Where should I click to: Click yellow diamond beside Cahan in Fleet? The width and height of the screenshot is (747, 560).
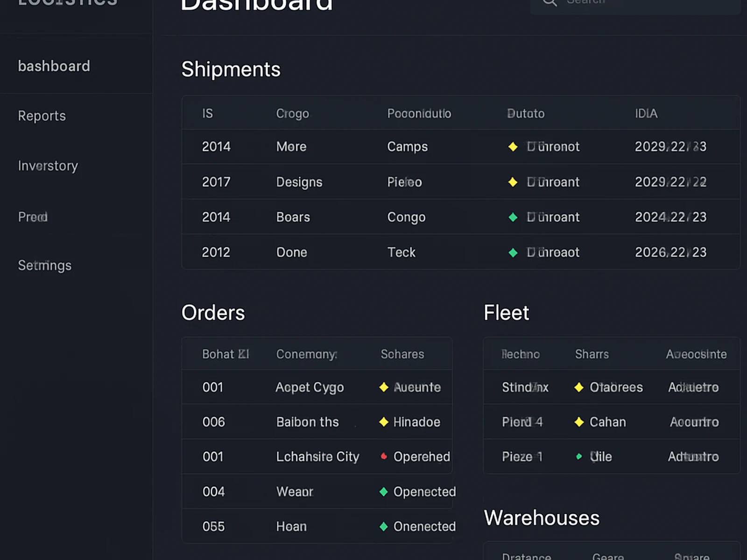579,422
